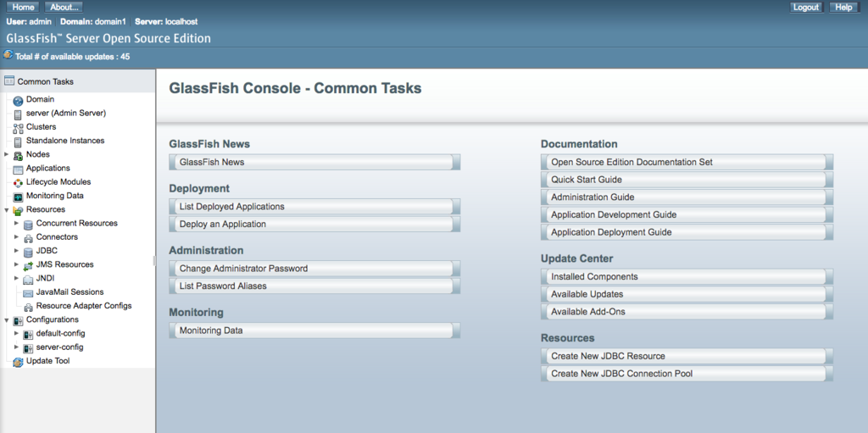
Task: Collapse the Resources tree node
Action: 6,210
